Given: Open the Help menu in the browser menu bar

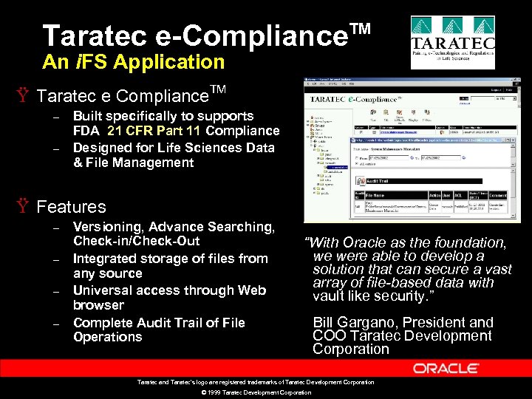Looking at the screenshot, I should (352, 83).
